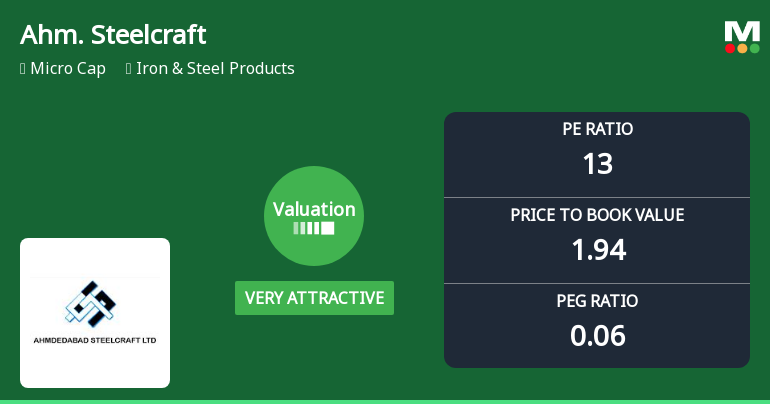Viewport: 770px width, 404px height.
Task: Click the small icon before Micro Cap
Action: coord(22,69)
